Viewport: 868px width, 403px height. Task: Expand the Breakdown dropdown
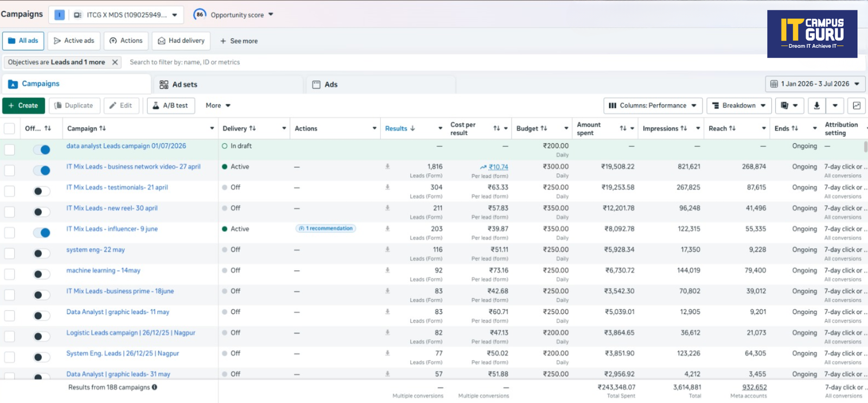pos(738,105)
